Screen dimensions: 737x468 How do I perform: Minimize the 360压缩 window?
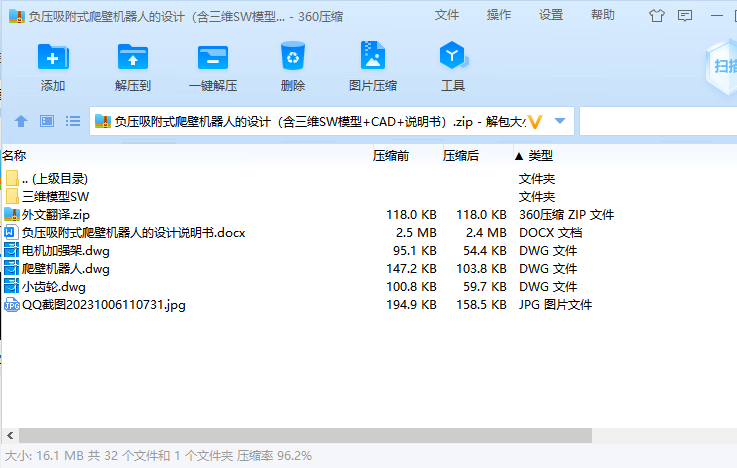click(717, 16)
